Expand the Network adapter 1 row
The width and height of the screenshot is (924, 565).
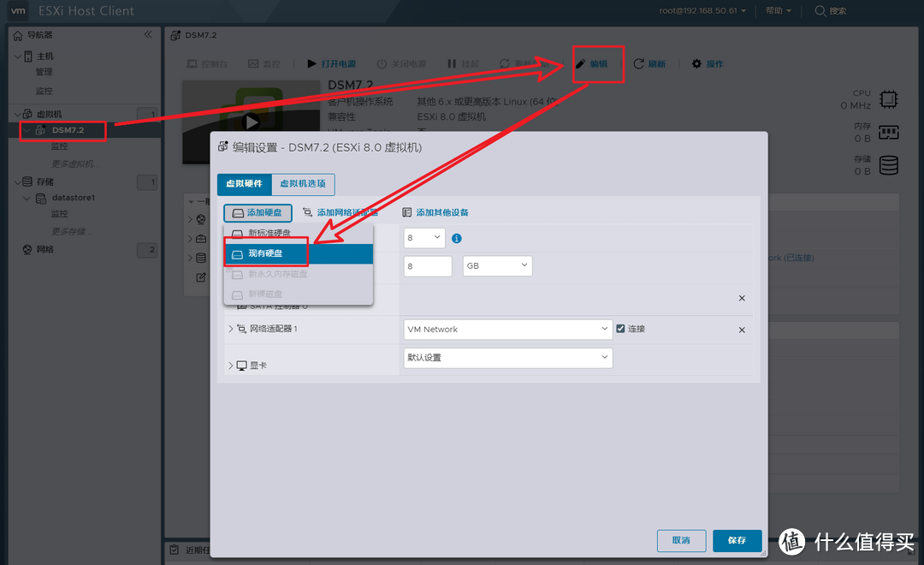coord(230,329)
